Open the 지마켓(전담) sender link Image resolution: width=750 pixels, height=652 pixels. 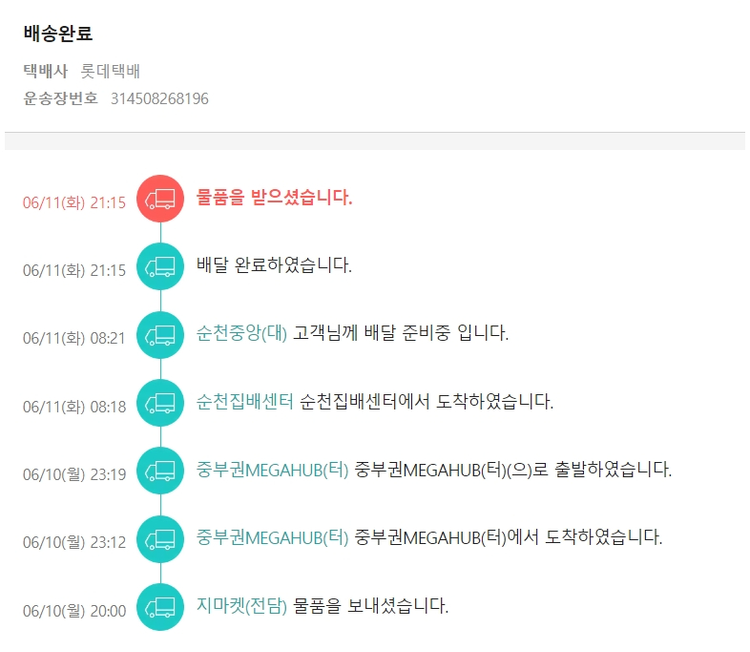[242, 605]
